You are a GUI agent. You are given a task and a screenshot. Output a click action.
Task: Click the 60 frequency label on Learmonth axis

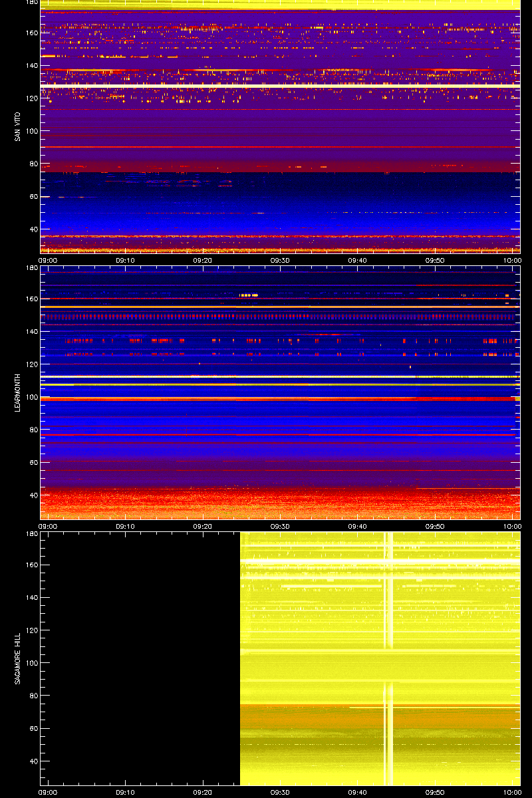click(33, 463)
